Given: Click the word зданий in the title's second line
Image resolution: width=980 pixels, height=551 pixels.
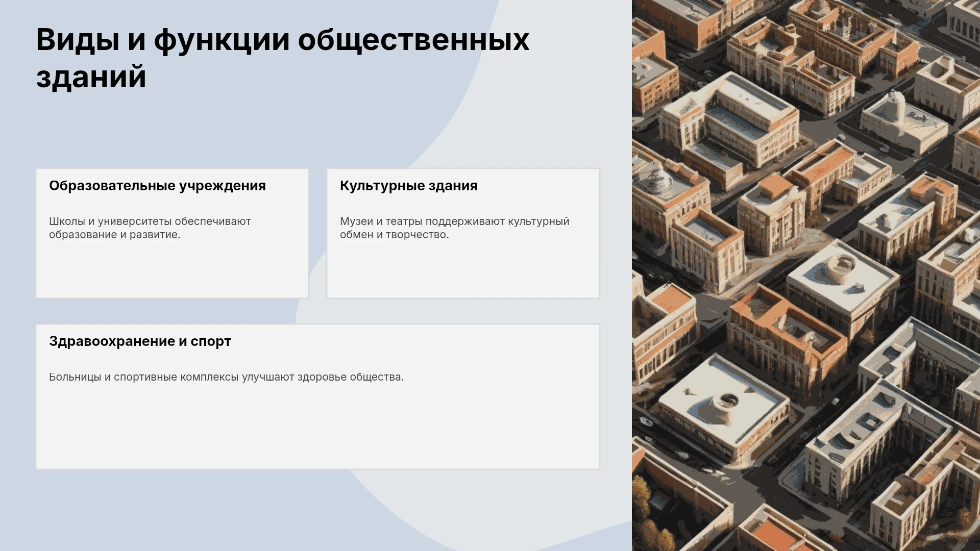Looking at the screenshot, I should pyautogui.click(x=91, y=77).
